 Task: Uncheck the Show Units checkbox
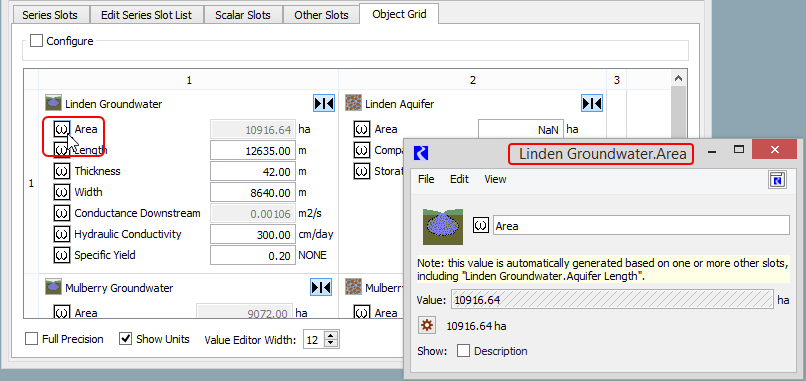[125, 339]
